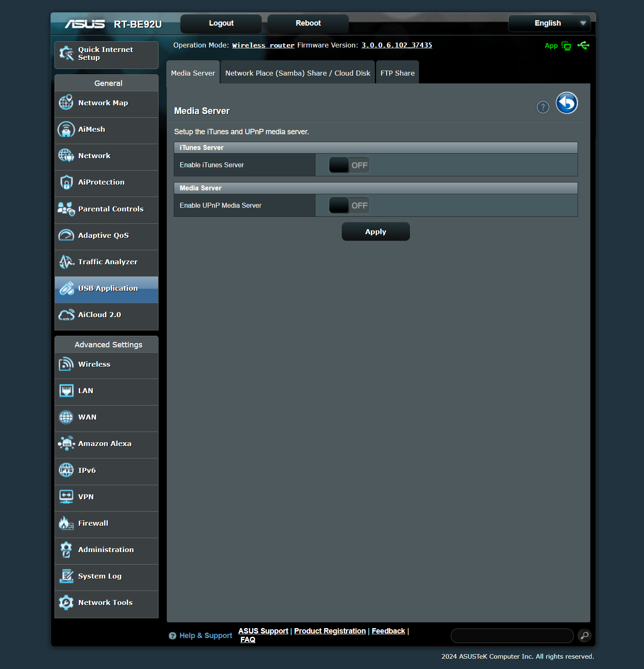Open Parental Controls people icon
The image size is (644, 669).
pyautogui.click(x=66, y=209)
